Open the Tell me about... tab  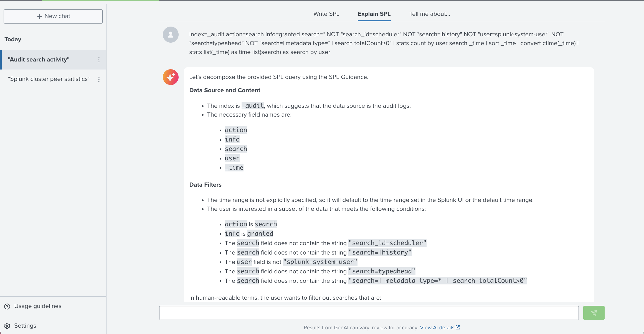tap(430, 14)
